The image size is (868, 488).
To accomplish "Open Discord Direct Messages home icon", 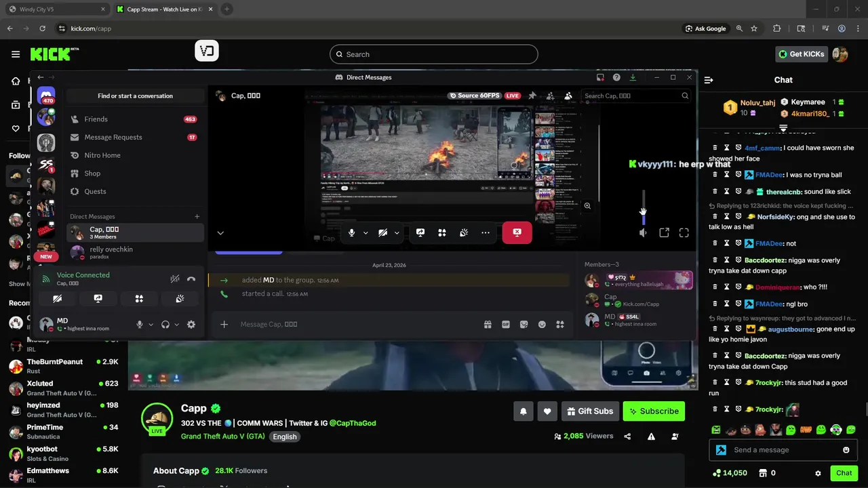I will point(46,96).
